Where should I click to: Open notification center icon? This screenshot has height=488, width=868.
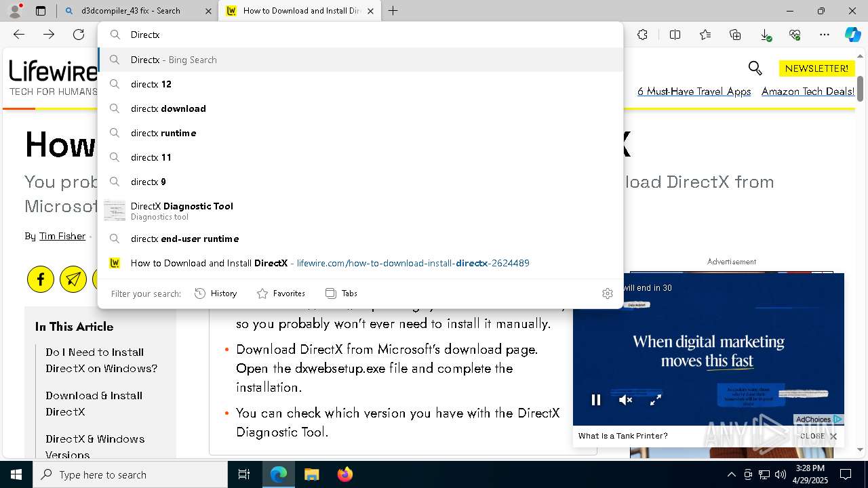(x=846, y=474)
